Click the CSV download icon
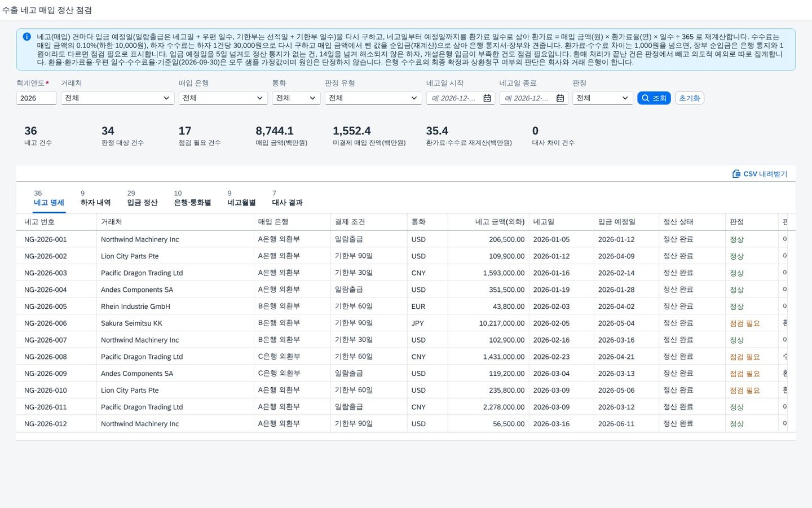The height and width of the screenshot is (508, 812). (736, 174)
